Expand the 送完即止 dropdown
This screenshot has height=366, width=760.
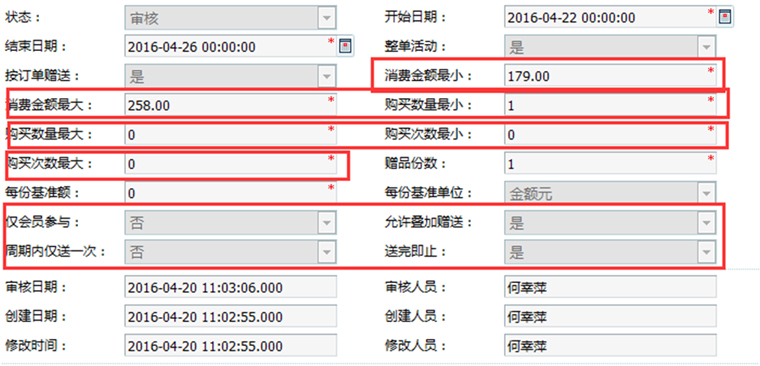[x=706, y=252]
